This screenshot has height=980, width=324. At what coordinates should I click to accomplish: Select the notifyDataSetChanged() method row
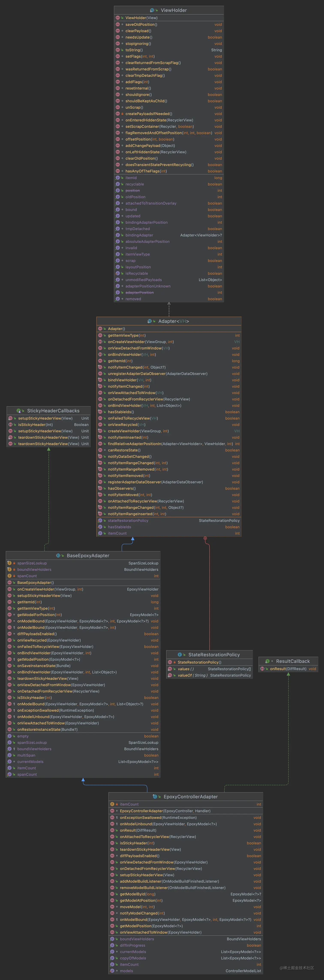(169, 457)
